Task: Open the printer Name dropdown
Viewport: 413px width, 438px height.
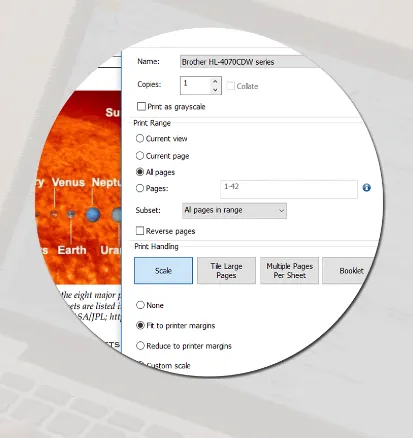Action: coord(250,62)
